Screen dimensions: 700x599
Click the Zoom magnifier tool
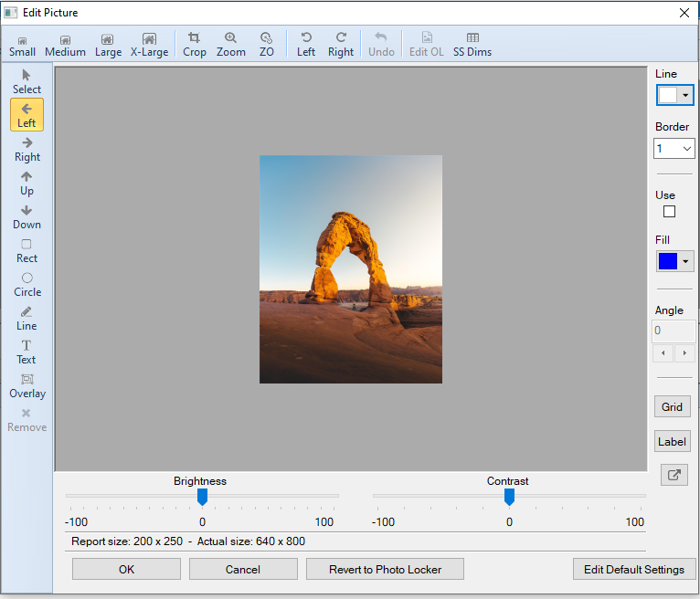(x=230, y=45)
